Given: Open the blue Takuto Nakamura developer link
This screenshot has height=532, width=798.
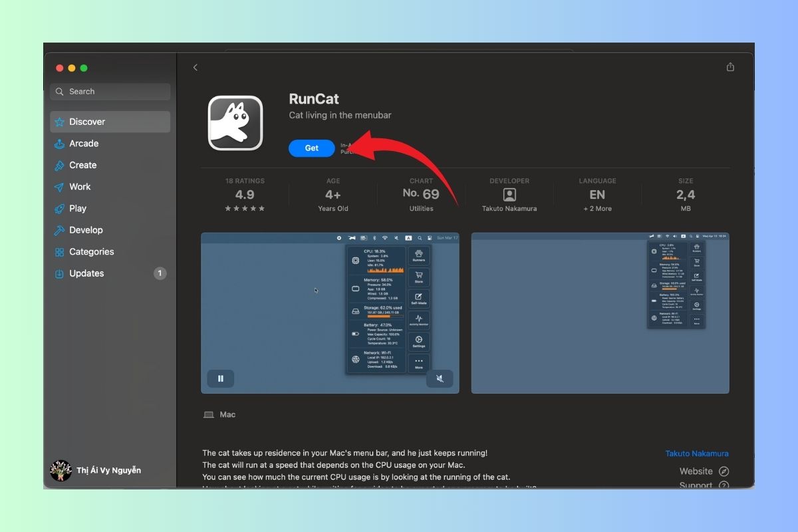Looking at the screenshot, I should pos(697,454).
